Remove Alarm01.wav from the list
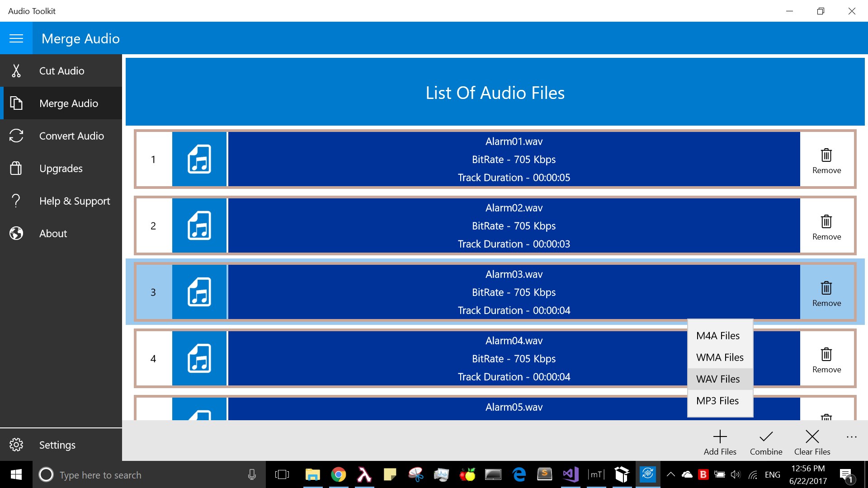Viewport: 868px width, 488px height. 826,159
